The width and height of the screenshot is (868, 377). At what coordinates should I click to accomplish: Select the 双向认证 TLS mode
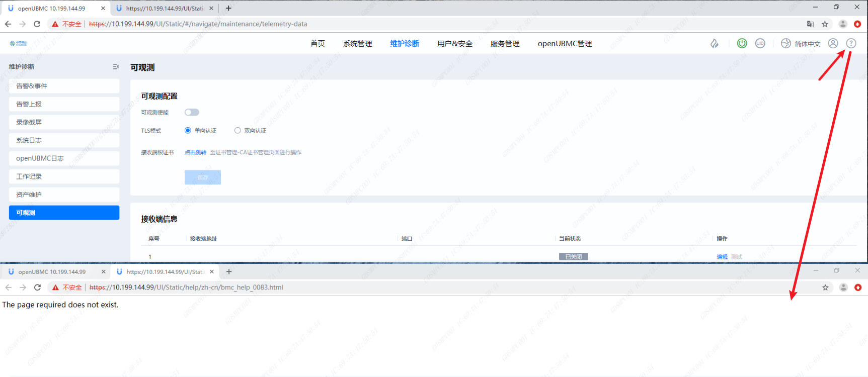238,131
